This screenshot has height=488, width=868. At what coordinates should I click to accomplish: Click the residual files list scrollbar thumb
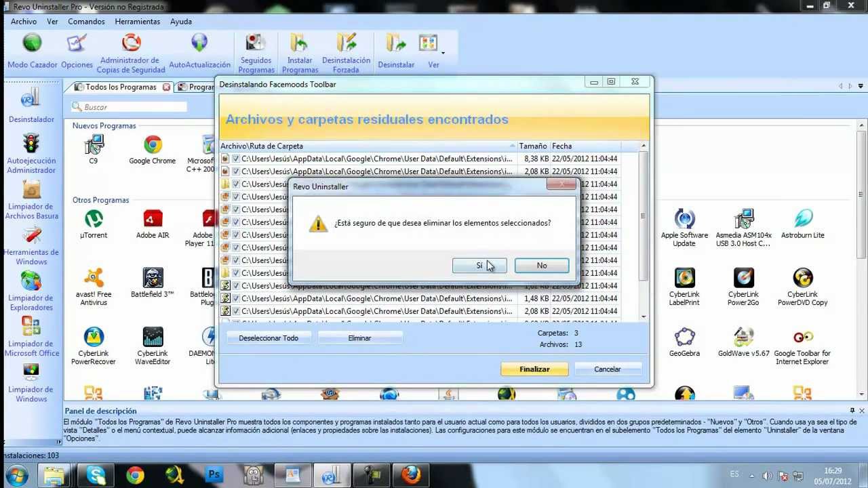(x=643, y=217)
